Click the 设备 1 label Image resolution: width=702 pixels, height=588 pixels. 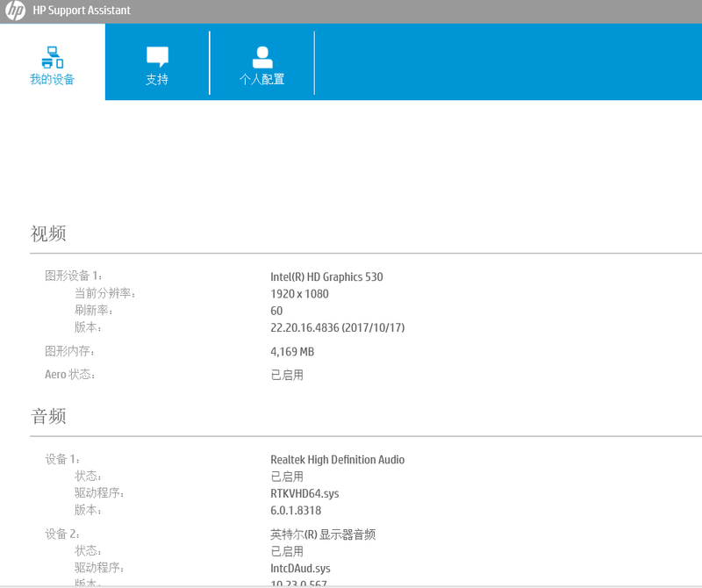[x=62, y=459]
